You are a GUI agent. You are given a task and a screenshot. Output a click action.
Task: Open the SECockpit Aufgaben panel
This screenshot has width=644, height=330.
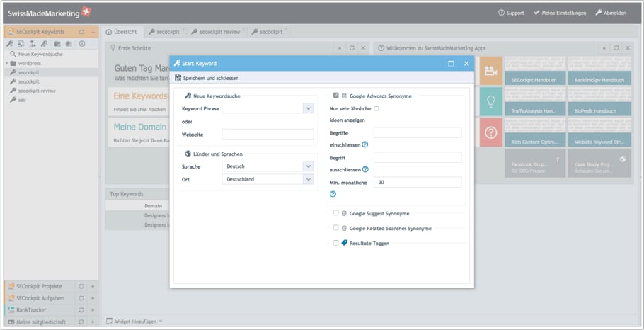coord(40,298)
